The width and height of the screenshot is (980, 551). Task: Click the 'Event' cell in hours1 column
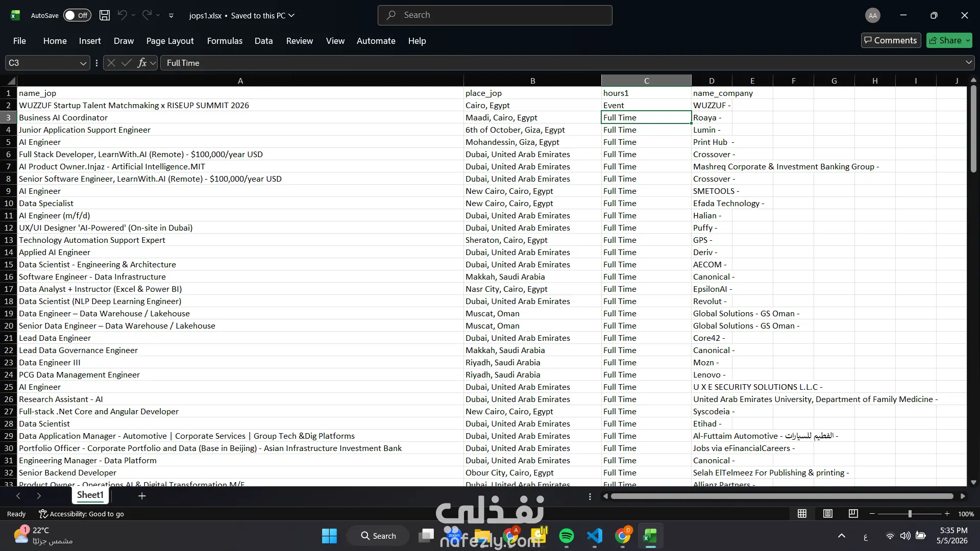click(646, 105)
